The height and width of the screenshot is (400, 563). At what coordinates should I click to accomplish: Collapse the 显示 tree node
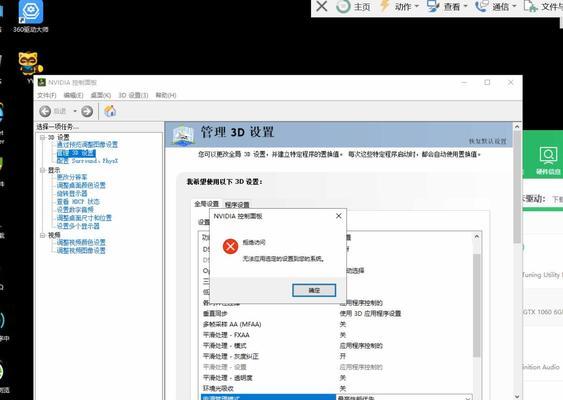(43, 170)
